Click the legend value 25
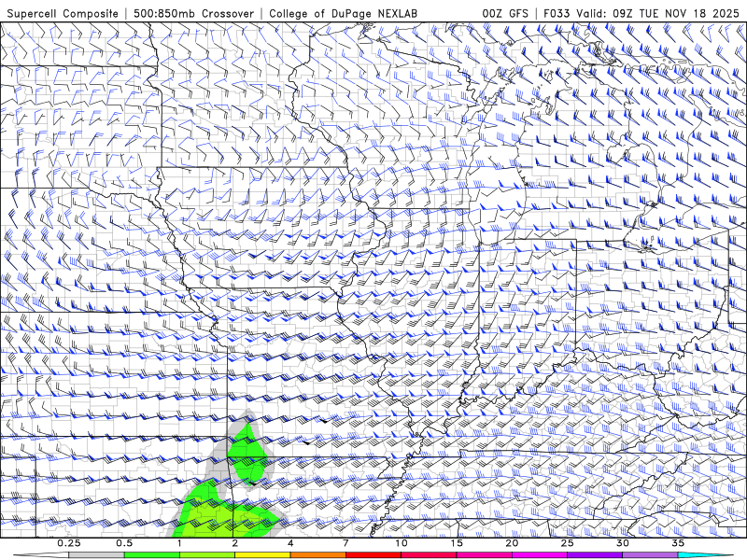747x560 pixels. tap(567, 543)
